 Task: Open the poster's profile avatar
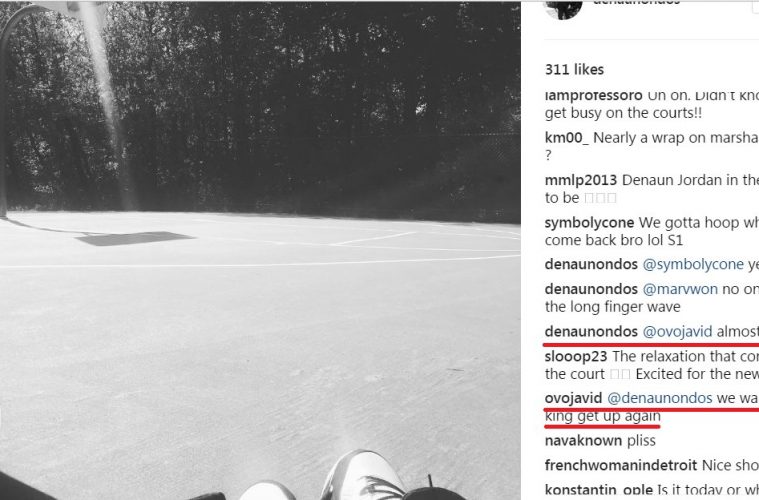point(563,8)
